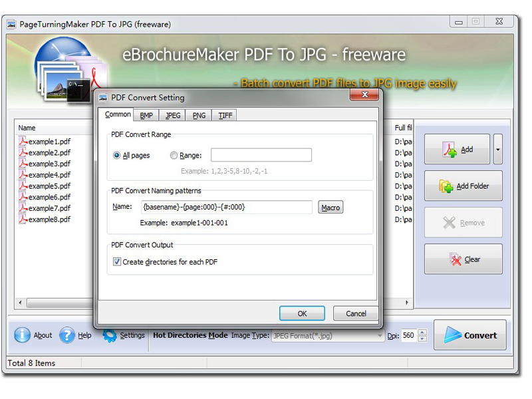Click the PDF icon beside example5.pdf
Viewport: 532px width, 399px height.
coord(23,186)
